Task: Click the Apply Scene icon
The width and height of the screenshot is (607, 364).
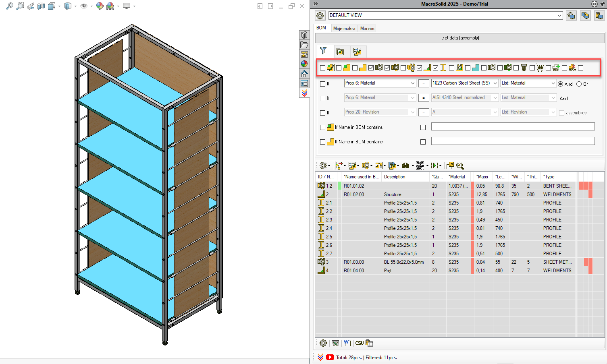Action: 110,6
